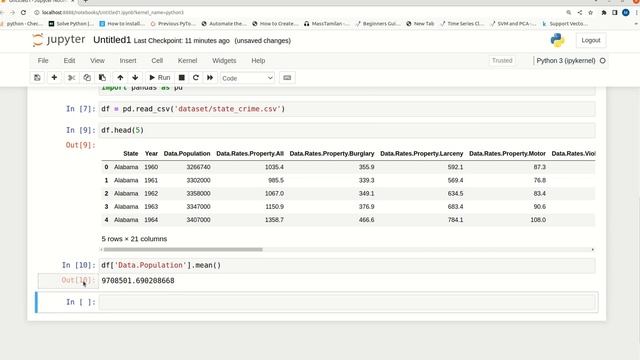Open the Edit menu
The height and width of the screenshot is (360, 640).
point(69,60)
